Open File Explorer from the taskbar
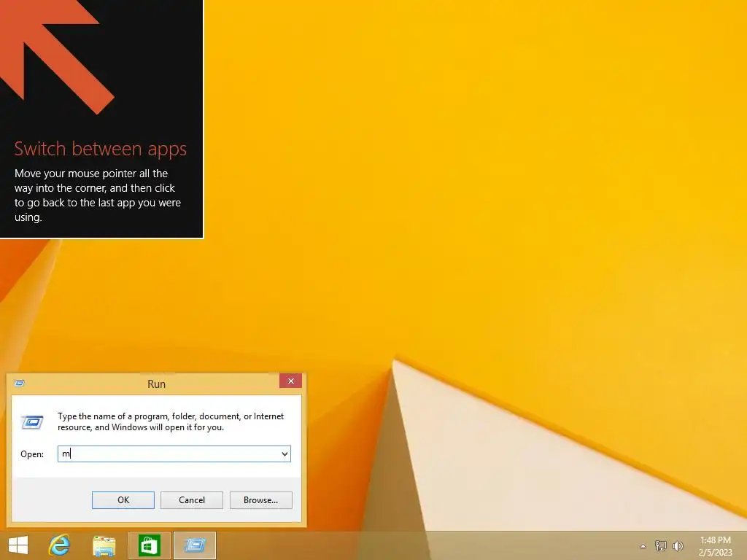 pyautogui.click(x=104, y=545)
